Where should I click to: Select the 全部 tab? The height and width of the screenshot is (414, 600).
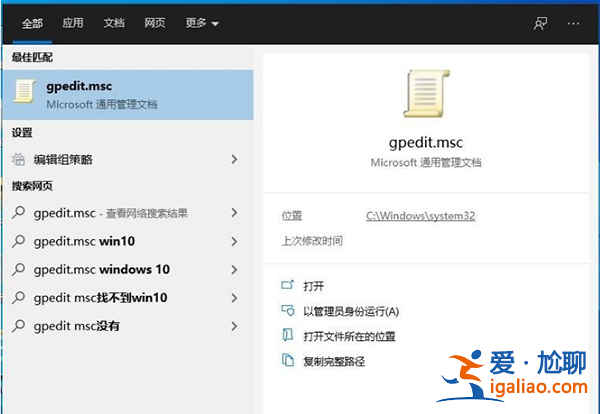pyautogui.click(x=32, y=24)
